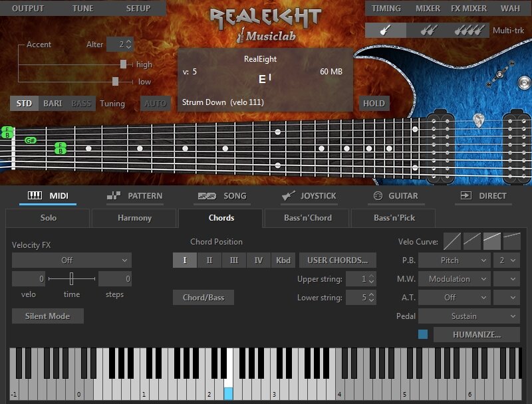This screenshot has height=404, width=532.
Task: Click the Direct input arrow icon
Action: (x=466, y=195)
